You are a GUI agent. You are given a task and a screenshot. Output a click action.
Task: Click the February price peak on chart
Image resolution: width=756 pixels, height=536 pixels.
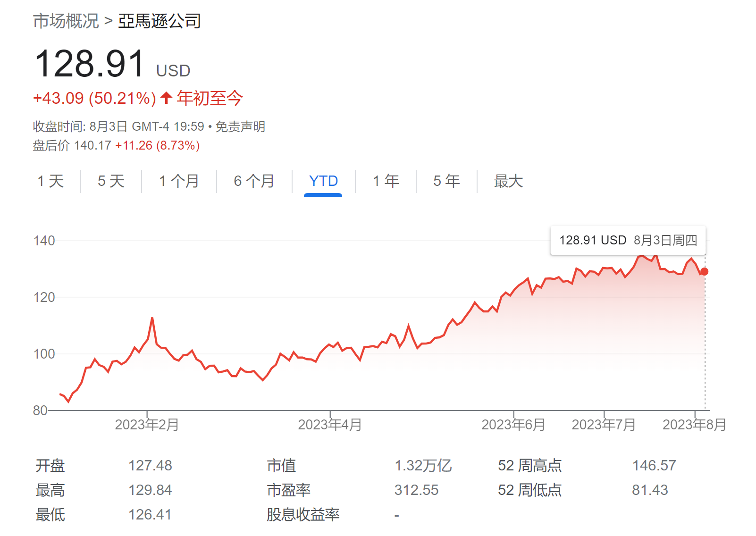coord(152,318)
